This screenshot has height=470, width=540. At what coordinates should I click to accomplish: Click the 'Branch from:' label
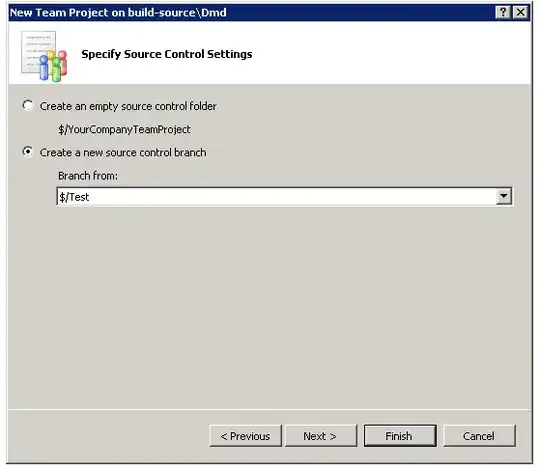tap(88, 176)
